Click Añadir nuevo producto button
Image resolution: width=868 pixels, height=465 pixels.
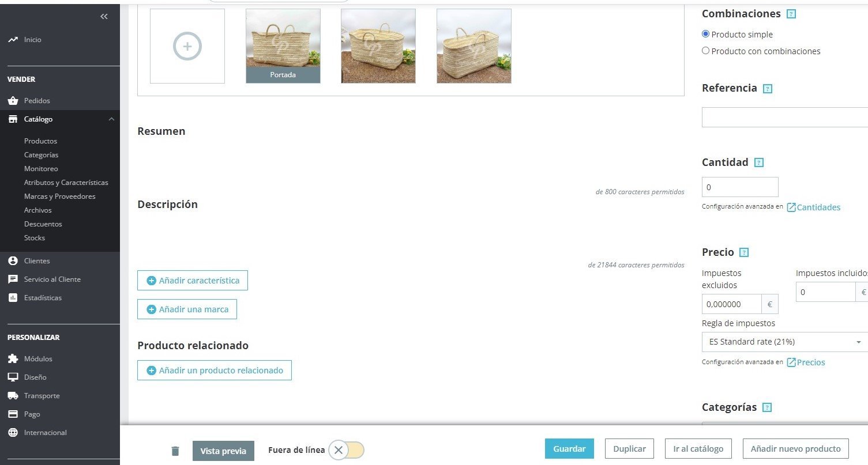(x=796, y=449)
